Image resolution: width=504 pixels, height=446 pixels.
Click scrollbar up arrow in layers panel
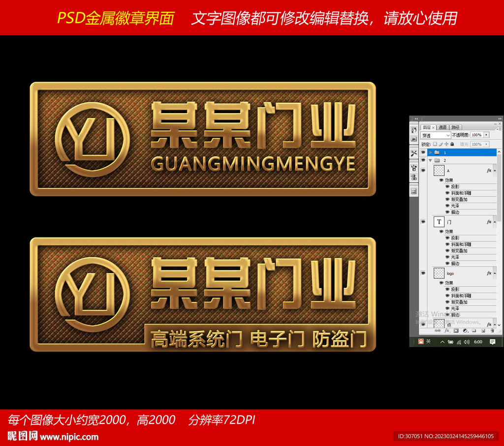(499, 152)
